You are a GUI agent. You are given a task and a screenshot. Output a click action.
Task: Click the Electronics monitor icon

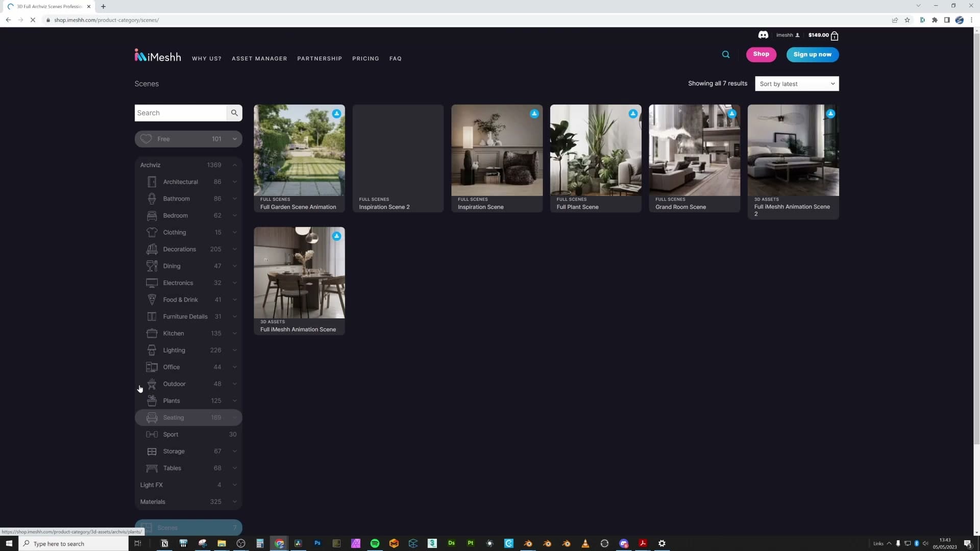pos(152,283)
